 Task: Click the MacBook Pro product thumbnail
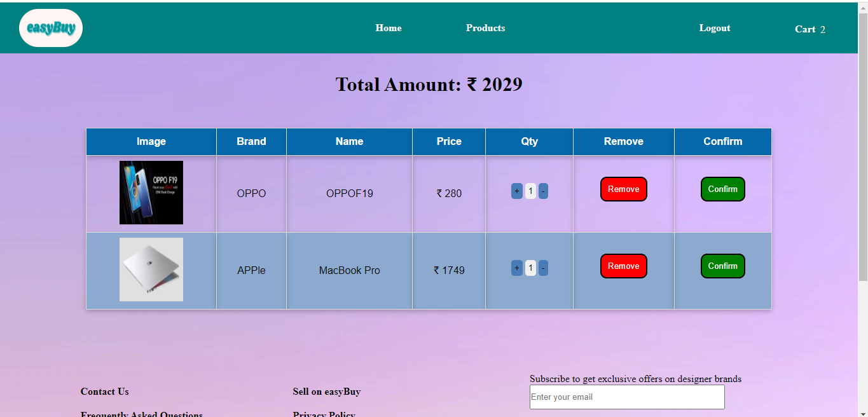151,270
